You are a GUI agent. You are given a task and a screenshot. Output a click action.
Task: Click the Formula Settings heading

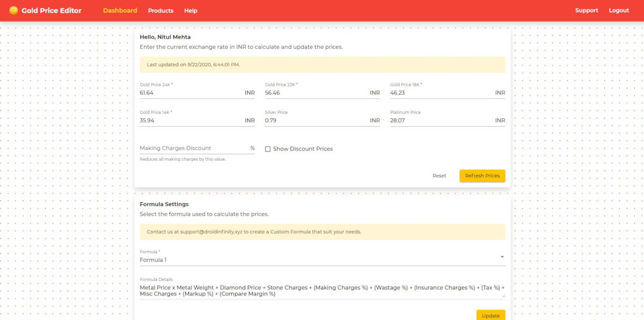coord(164,204)
